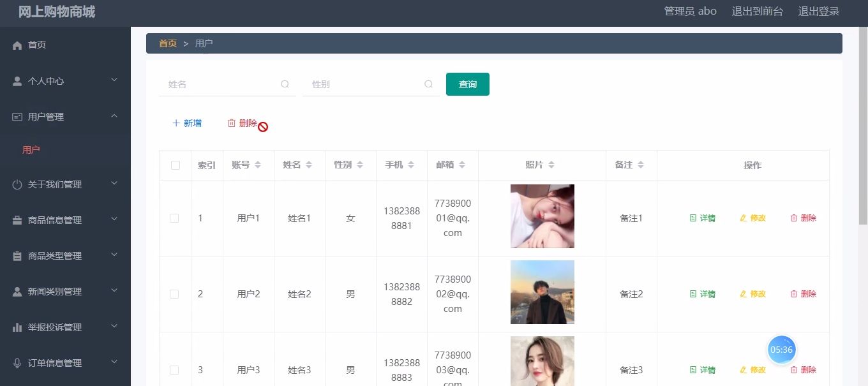Tick the checkbox for 用户2 row

coord(174,294)
